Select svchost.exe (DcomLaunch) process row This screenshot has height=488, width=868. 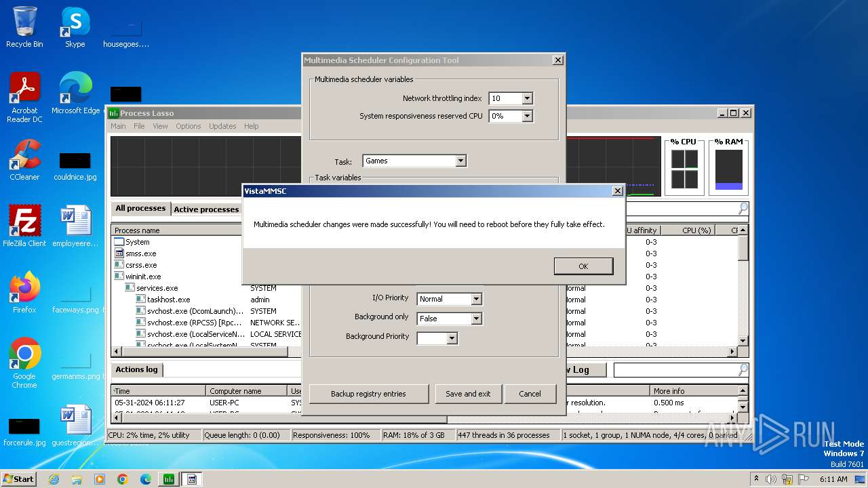pyautogui.click(x=195, y=311)
